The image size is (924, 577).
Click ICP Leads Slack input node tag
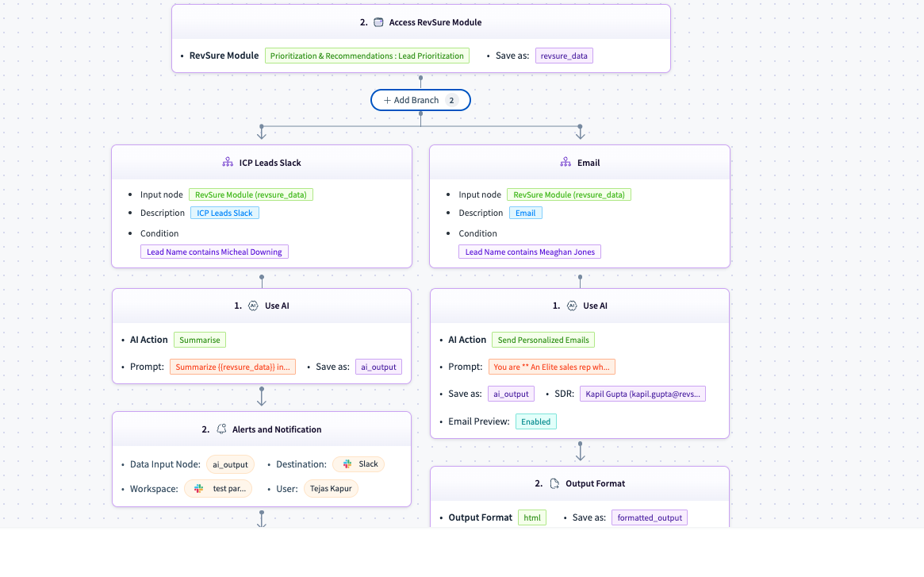[x=251, y=194]
